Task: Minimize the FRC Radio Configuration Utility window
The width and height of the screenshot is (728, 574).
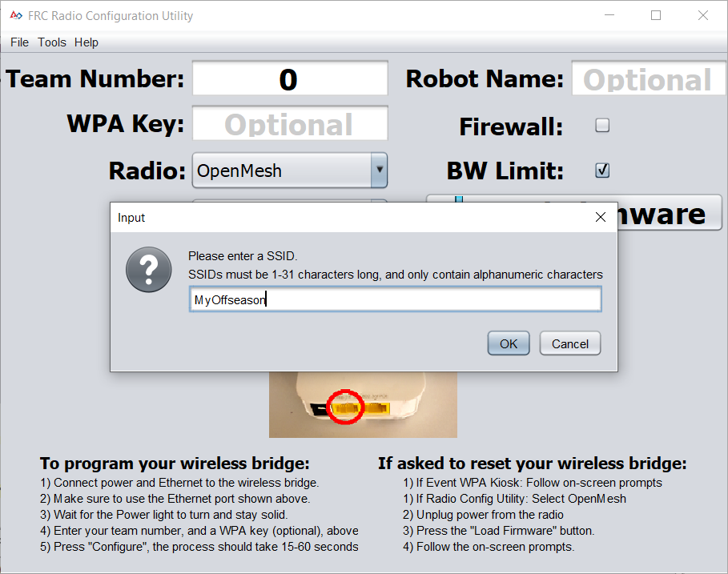Action: point(609,15)
